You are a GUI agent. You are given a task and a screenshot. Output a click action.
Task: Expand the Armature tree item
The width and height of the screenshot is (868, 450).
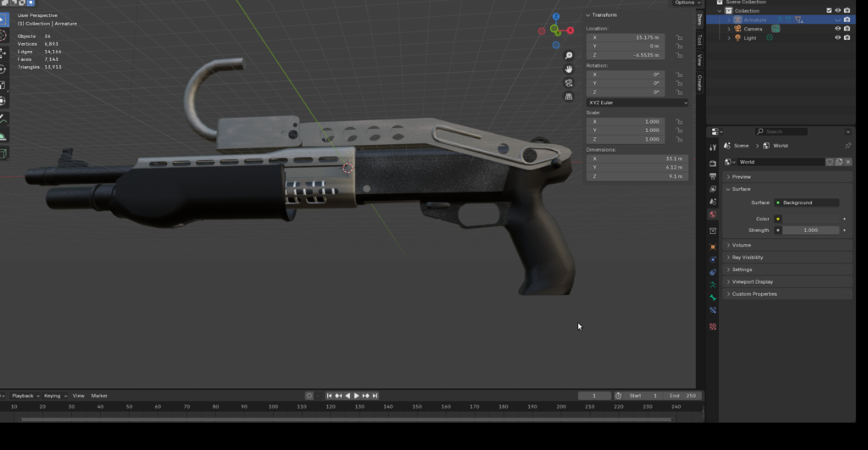pos(729,20)
